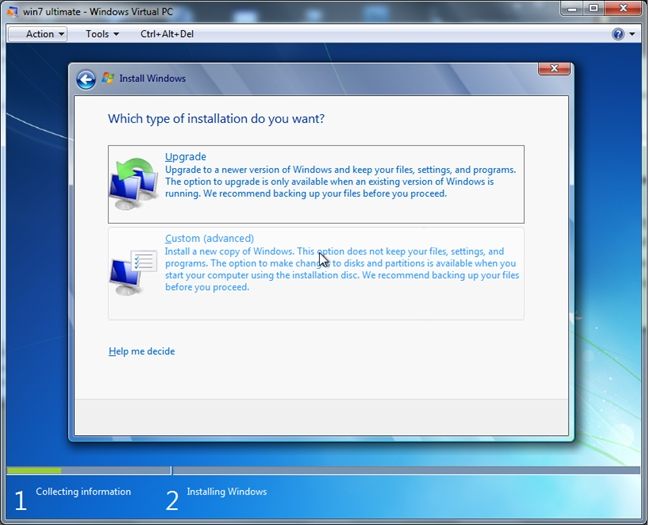Click the green setup progress bar
Screen dimensions: 650x525
coord(34,470)
